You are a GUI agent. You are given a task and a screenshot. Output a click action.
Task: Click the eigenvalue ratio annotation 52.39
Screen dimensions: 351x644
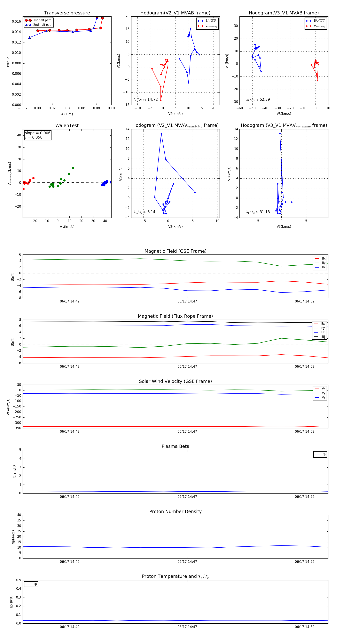point(258,100)
